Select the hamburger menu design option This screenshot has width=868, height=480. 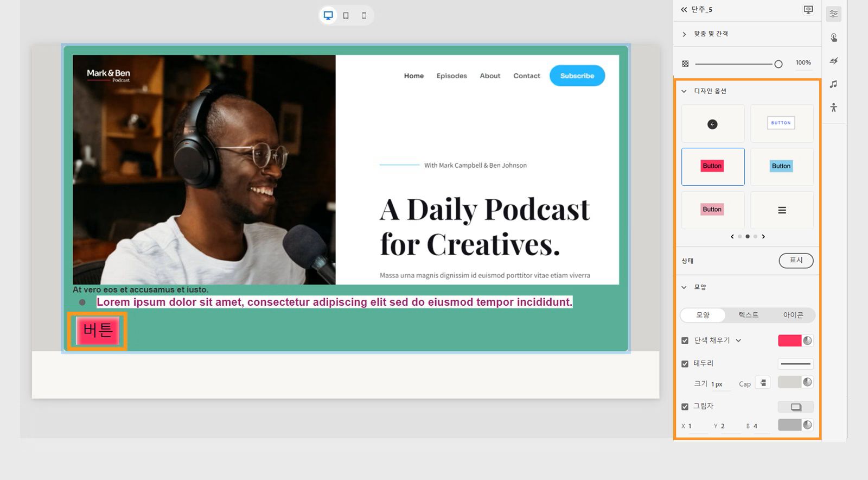[x=782, y=210]
